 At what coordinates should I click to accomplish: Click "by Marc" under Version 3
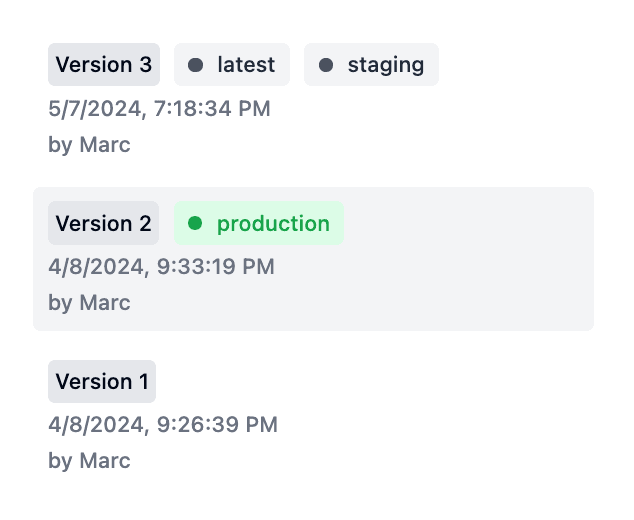89,145
